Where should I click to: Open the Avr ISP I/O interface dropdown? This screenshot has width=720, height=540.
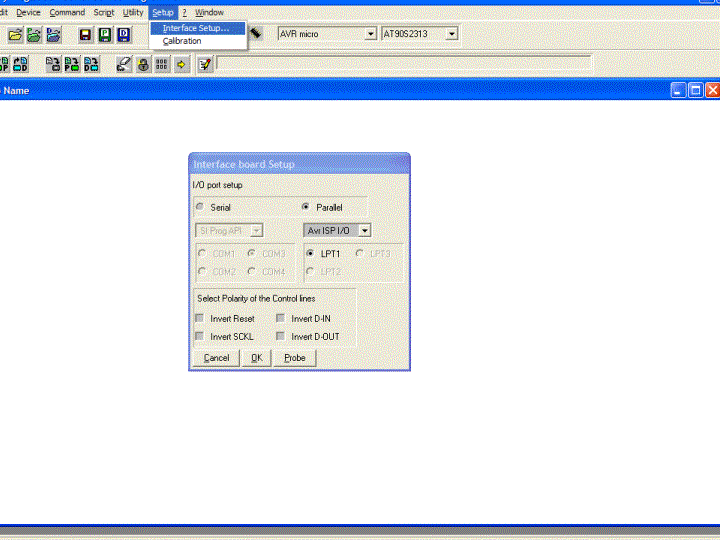pos(365,231)
